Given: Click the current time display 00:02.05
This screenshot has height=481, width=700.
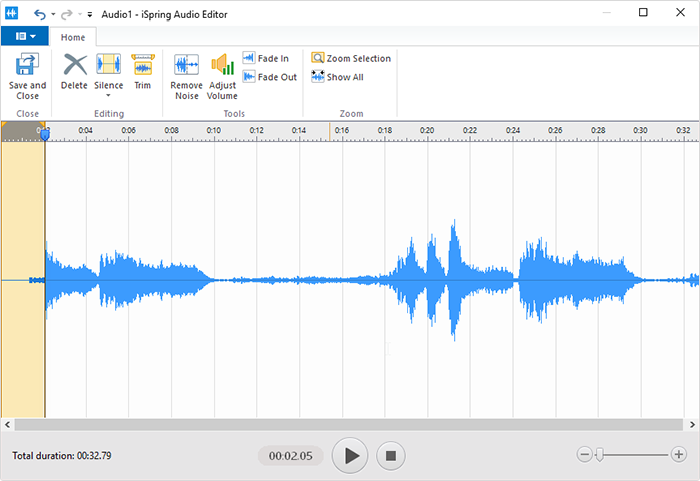Looking at the screenshot, I should coord(291,456).
